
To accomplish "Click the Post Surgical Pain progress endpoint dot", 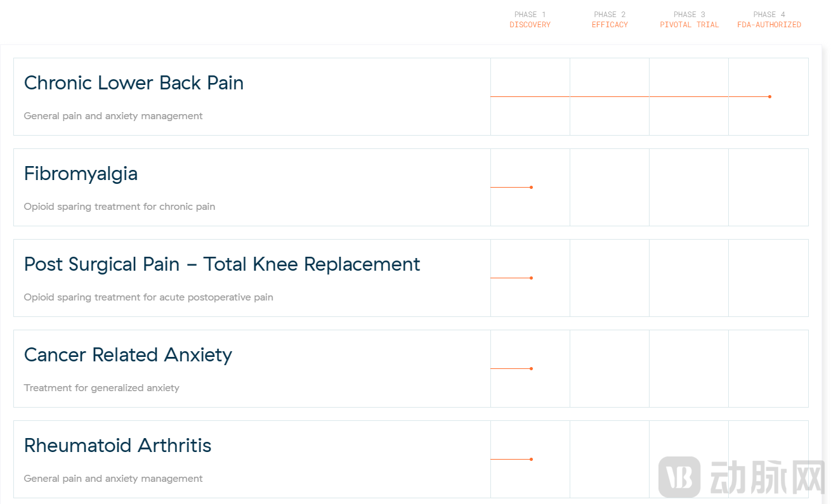I will pos(531,278).
